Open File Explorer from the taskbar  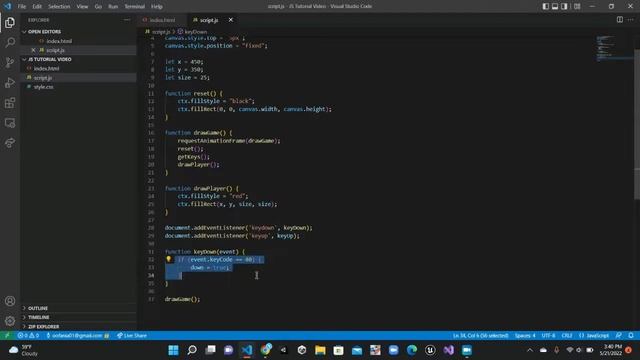(x=320, y=350)
